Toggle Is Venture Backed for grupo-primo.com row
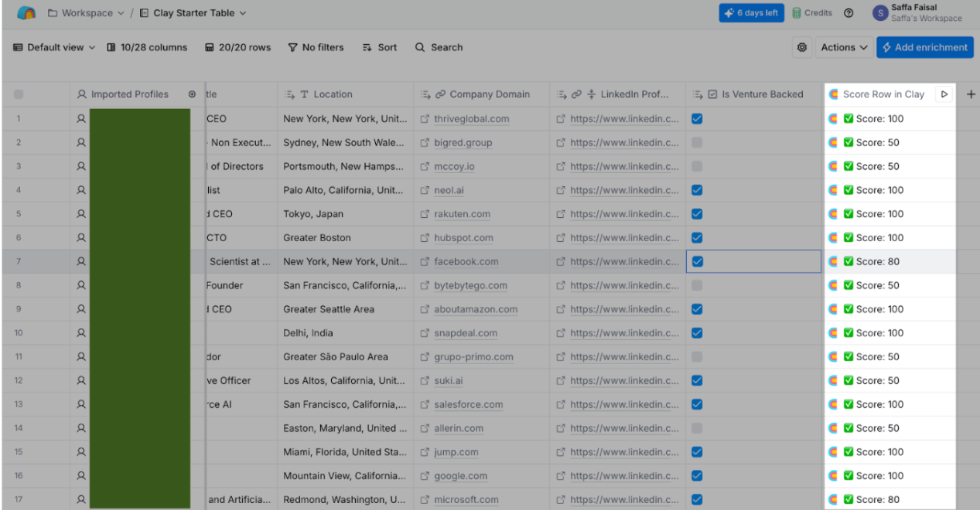 pyautogui.click(x=697, y=357)
